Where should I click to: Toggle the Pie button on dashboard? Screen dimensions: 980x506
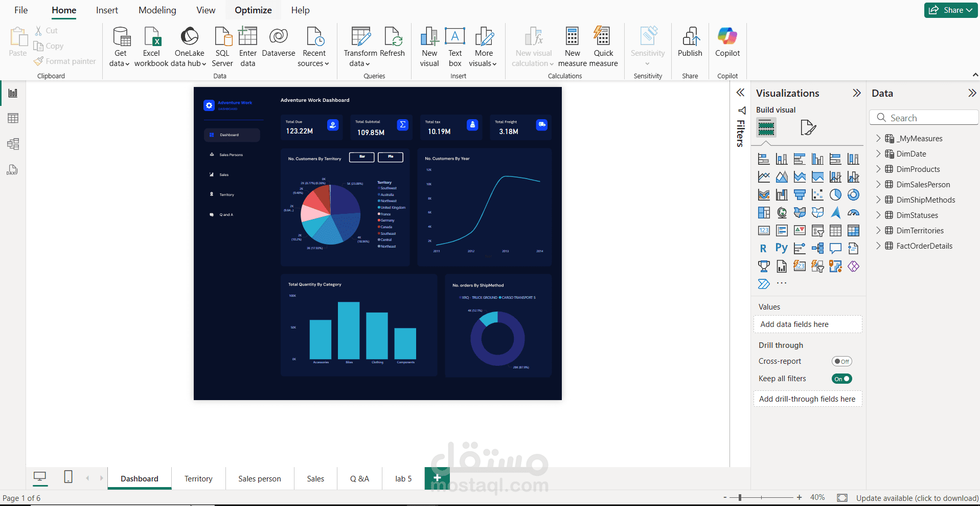coord(391,157)
